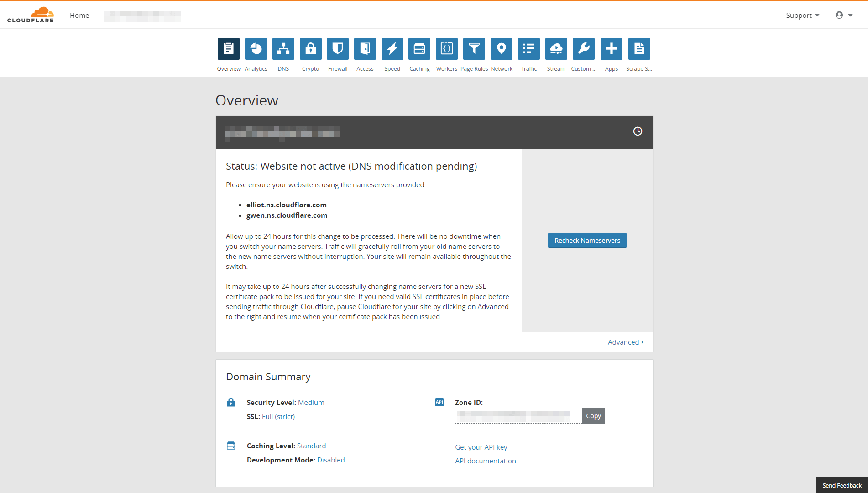Open the Overview section icon

pyautogui.click(x=229, y=49)
